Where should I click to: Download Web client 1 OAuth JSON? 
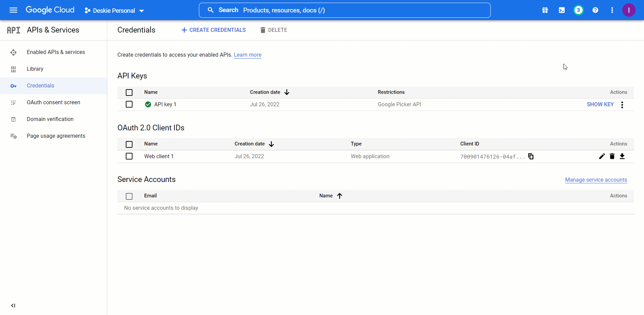click(x=622, y=156)
